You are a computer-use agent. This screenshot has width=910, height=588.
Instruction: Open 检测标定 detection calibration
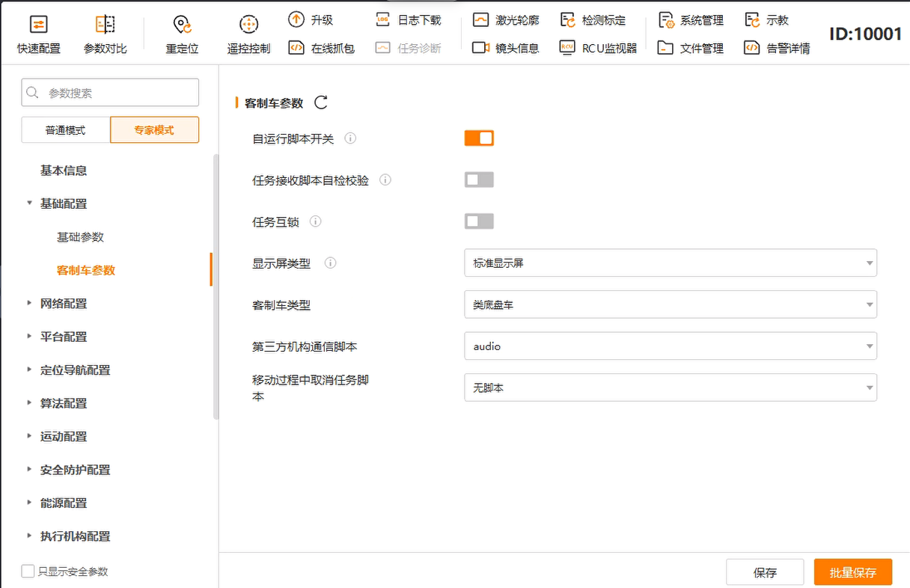pos(593,20)
